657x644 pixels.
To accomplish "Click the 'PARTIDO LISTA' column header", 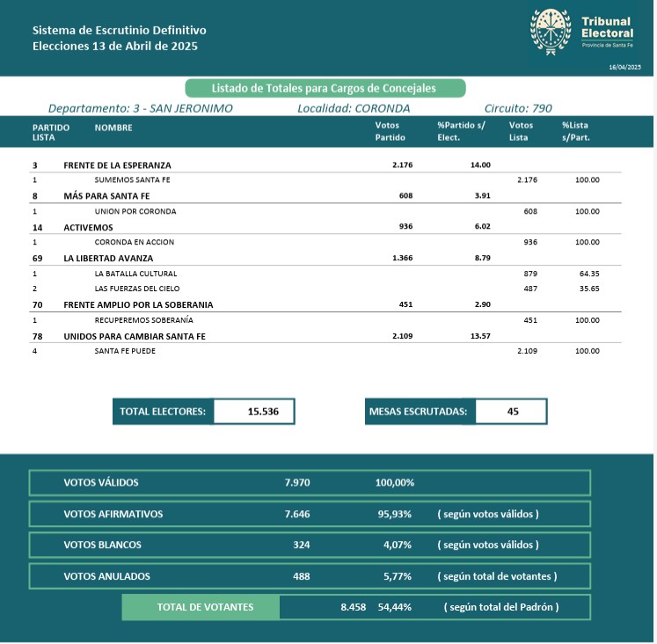I will (51, 132).
